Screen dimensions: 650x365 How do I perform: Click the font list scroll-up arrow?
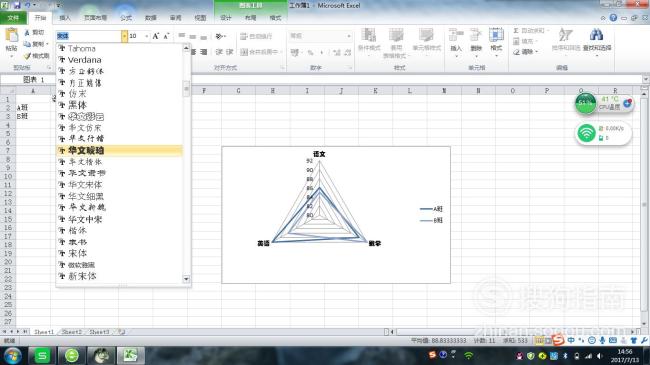(x=186, y=49)
